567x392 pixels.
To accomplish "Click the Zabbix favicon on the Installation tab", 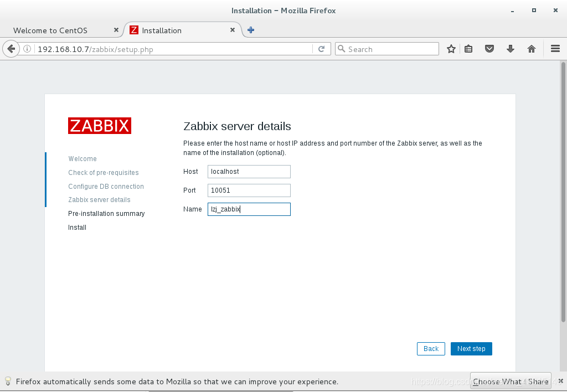I will click(x=134, y=30).
